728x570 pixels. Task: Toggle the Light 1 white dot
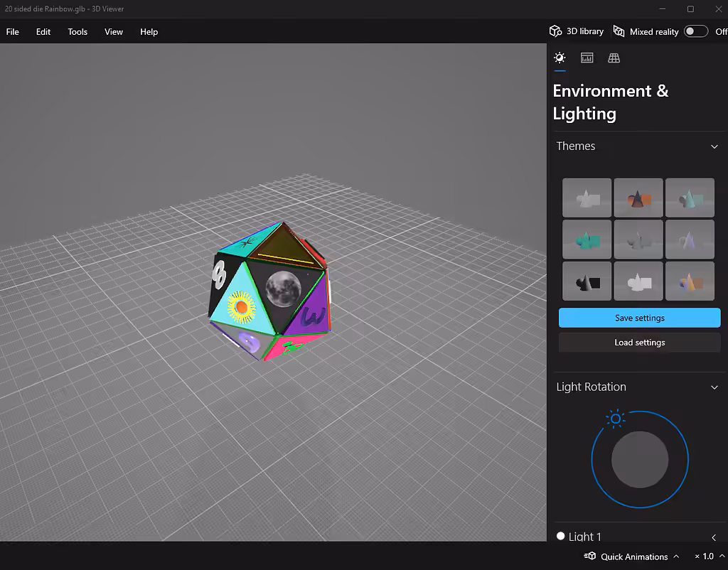pyautogui.click(x=560, y=536)
